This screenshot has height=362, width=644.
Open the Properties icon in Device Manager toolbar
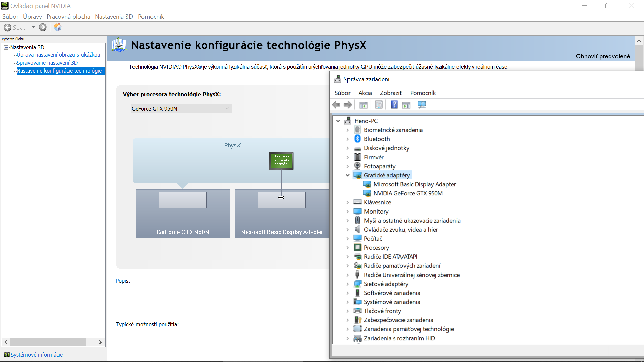(x=379, y=105)
